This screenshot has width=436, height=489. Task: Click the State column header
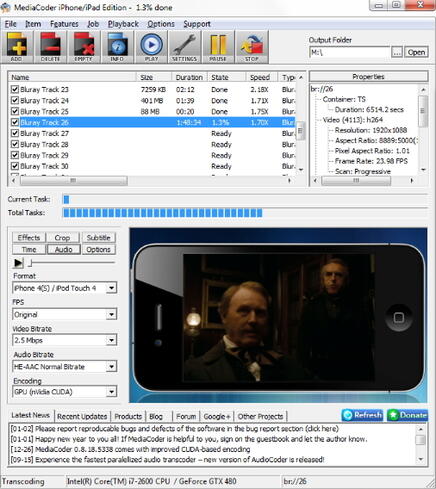tap(227, 77)
